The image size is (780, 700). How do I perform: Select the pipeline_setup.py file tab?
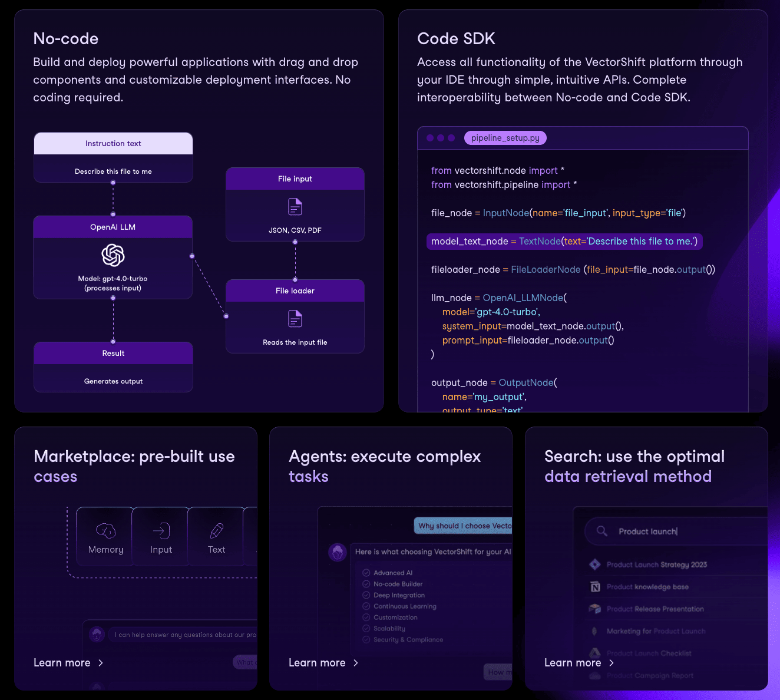coord(505,138)
